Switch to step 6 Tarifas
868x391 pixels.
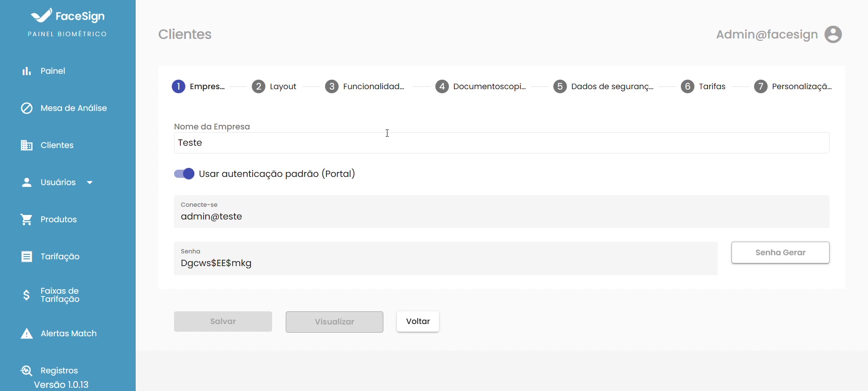[x=703, y=86]
